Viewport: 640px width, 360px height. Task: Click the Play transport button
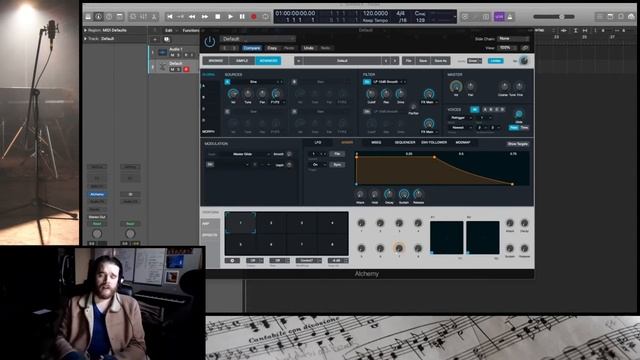point(230,17)
